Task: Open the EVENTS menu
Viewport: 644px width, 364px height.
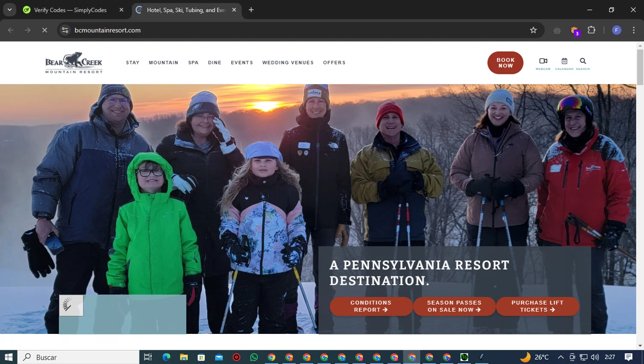Action: (x=242, y=63)
